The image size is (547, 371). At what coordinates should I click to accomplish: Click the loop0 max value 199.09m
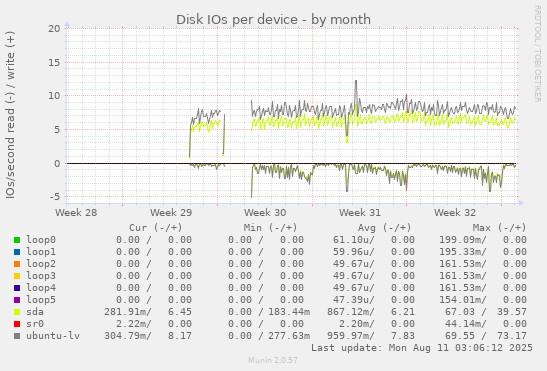pos(463,240)
